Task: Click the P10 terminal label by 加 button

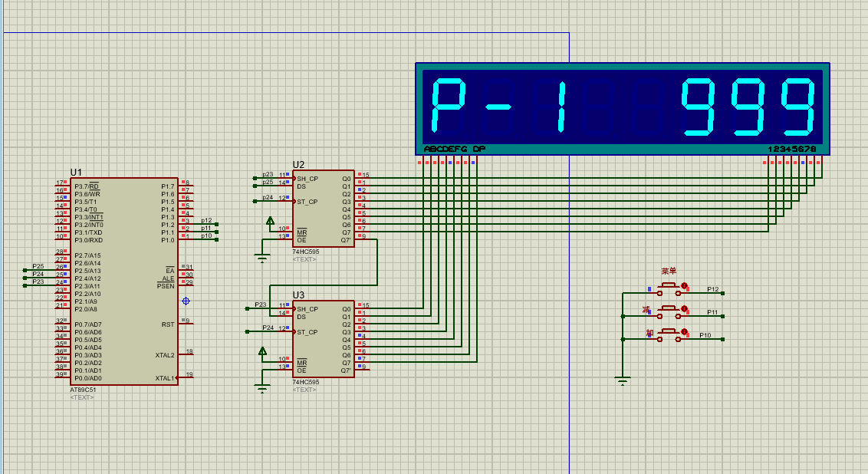Action: click(x=705, y=335)
